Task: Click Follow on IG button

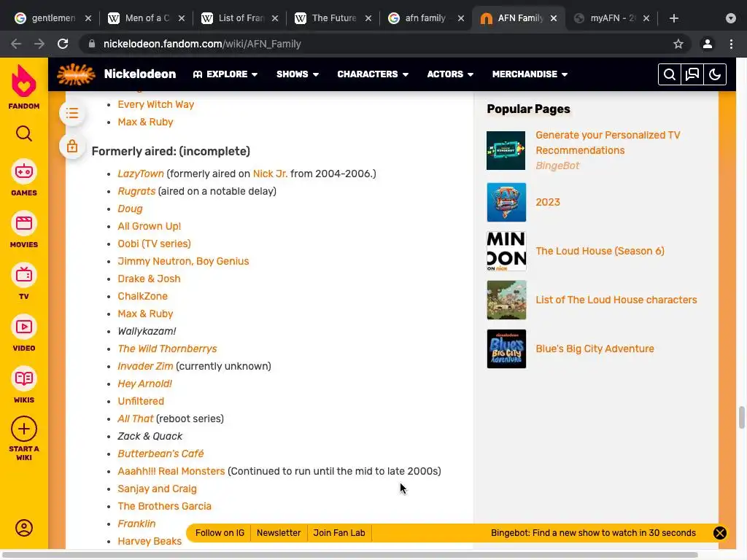Action: (220, 533)
